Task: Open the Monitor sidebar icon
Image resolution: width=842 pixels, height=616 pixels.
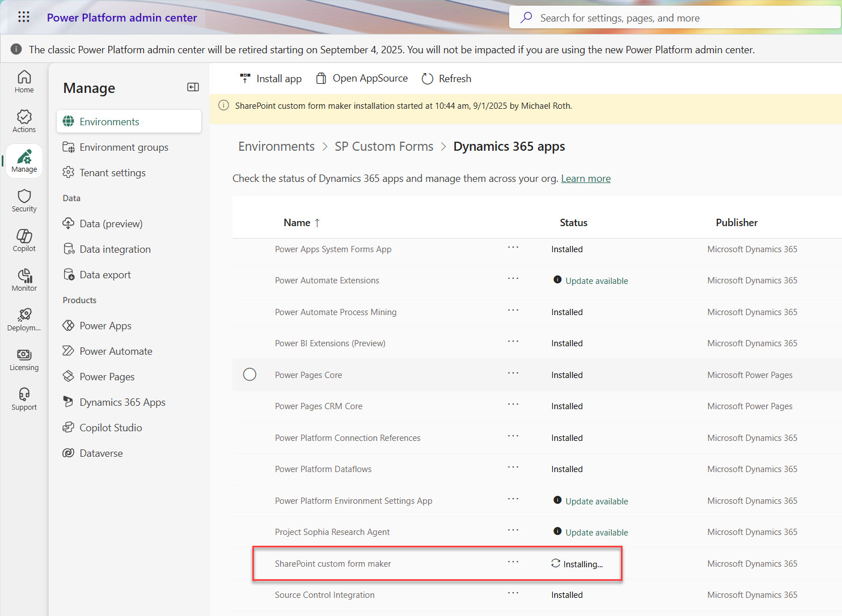Action: pyautogui.click(x=24, y=279)
